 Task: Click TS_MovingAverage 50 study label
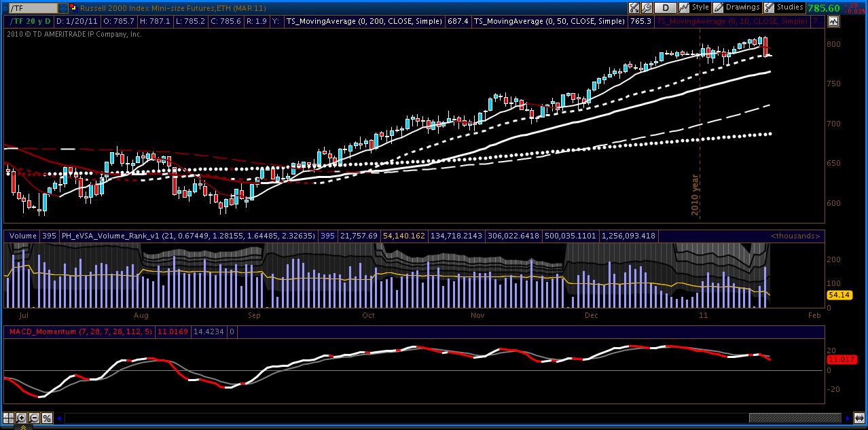click(549, 21)
